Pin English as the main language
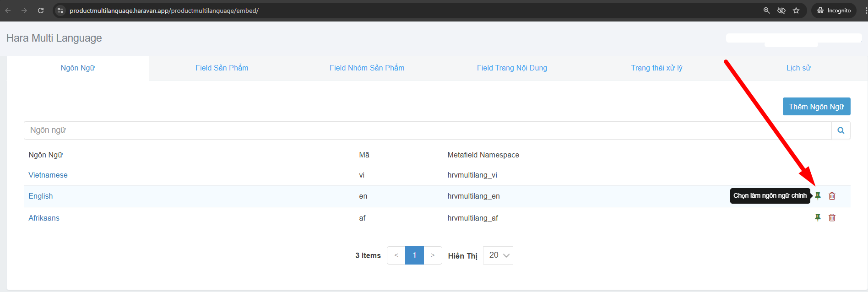Viewport: 868px width, 292px height. tap(818, 196)
